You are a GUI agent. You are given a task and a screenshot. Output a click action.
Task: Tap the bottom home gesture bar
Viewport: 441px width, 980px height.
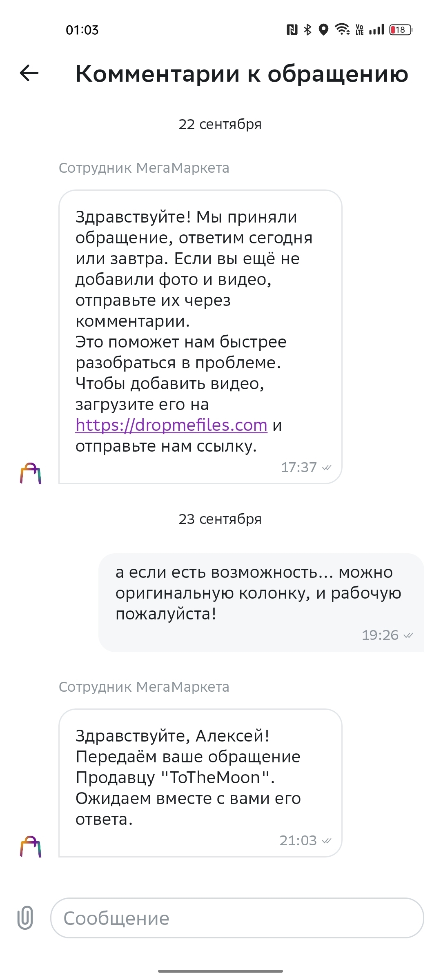click(x=220, y=971)
